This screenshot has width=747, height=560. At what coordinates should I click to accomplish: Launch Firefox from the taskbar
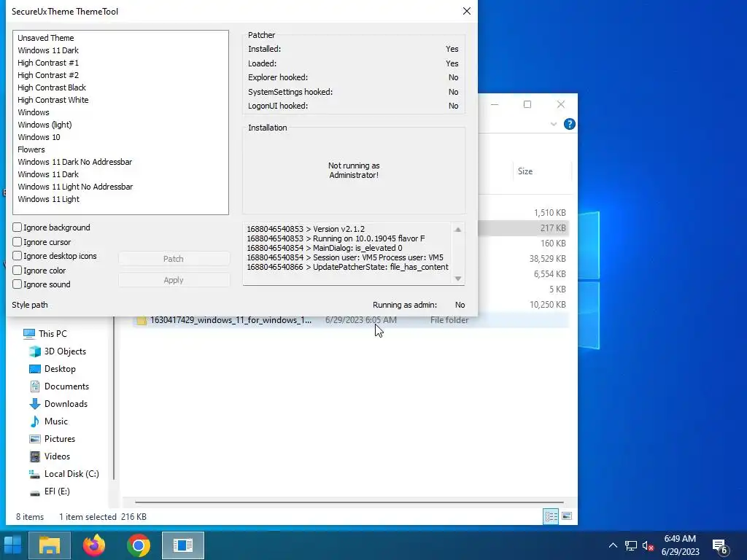[x=94, y=545]
